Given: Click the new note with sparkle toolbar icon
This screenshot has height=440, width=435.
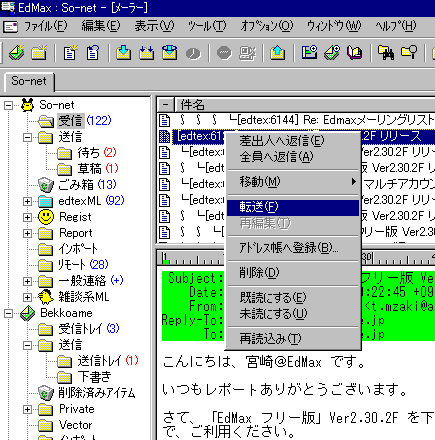Looking at the screenshot, I should pos(70,53).
